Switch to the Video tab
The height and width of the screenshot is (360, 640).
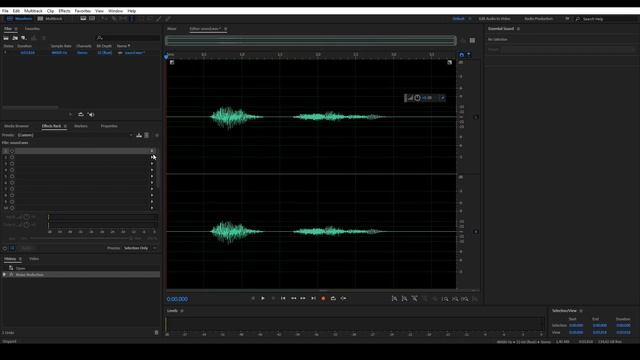click(34, 259)
